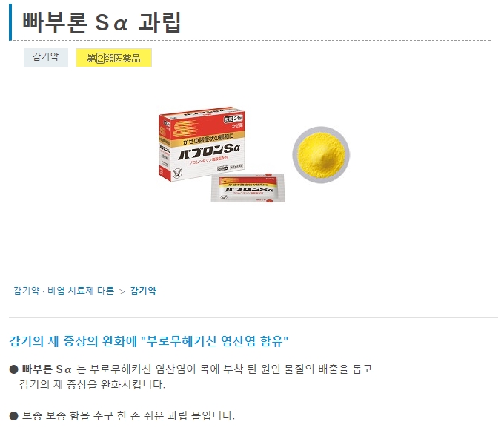Click the bold 빠부론 Sα text in first bullet
504x439 pixels.
[x=47, y=369]
